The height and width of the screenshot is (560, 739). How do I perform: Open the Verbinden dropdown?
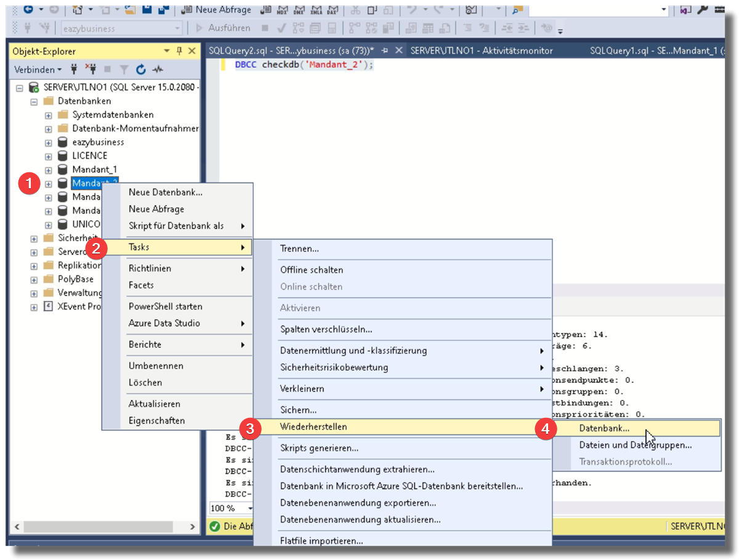(38, 70)
